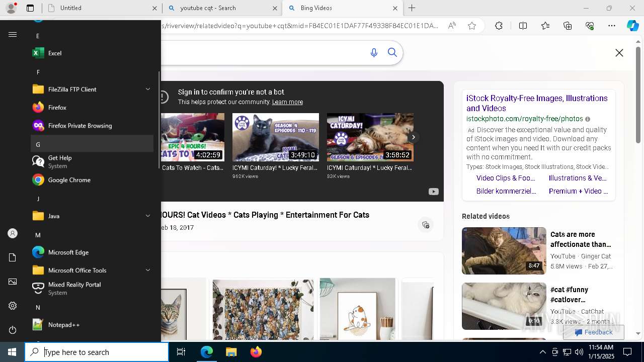
Task: Jump to letter G section header
Action: (x=92, y=144)
